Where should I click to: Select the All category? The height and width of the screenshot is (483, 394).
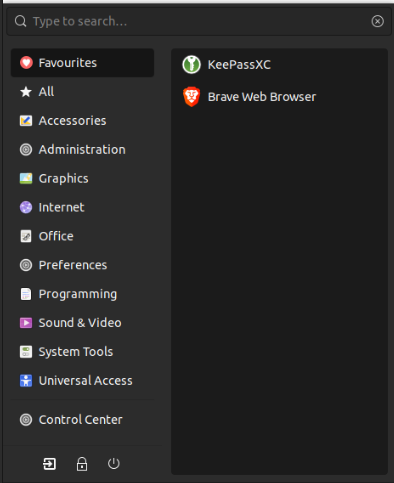(82, 92)
